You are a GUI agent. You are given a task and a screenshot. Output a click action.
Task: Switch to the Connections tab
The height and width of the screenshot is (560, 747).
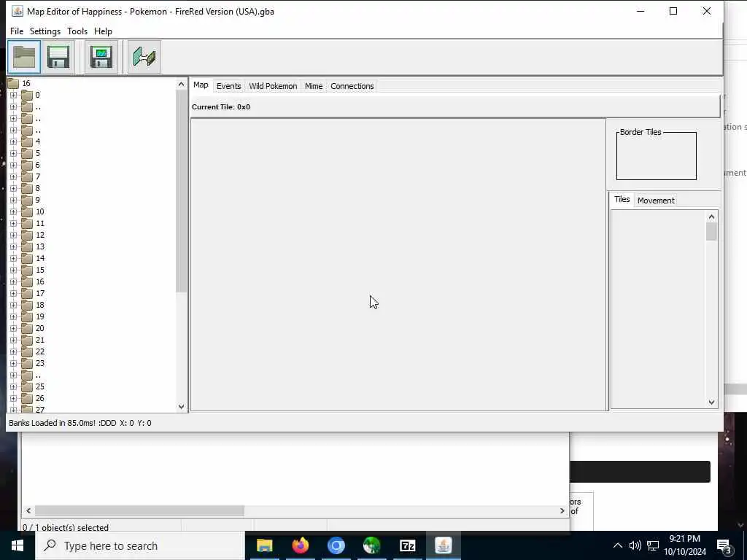[352, 86]
